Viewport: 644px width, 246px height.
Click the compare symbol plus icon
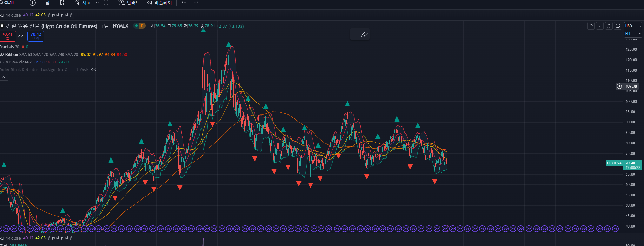click(32, 3)
